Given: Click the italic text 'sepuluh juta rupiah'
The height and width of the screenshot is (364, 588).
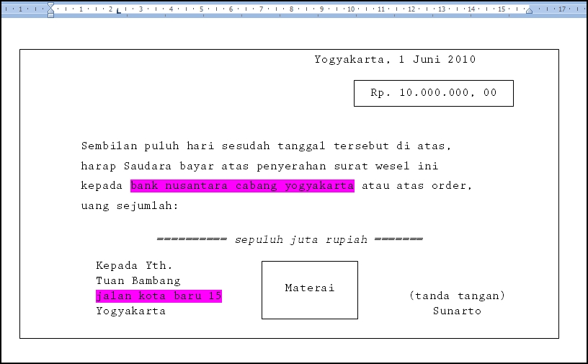Looking at the screenshot, I should click(301, 240).
